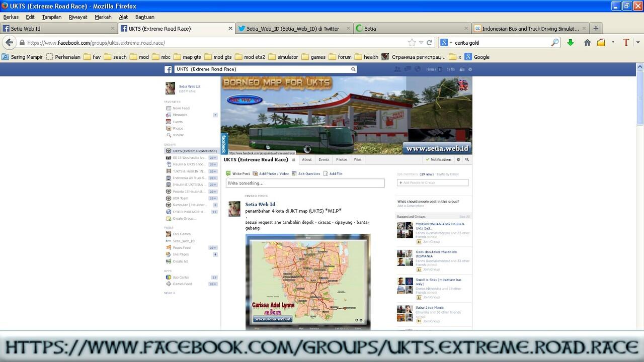
Task: Click the Firefox back arrow button
Action: pyautogui.click(x=9, y=43)
